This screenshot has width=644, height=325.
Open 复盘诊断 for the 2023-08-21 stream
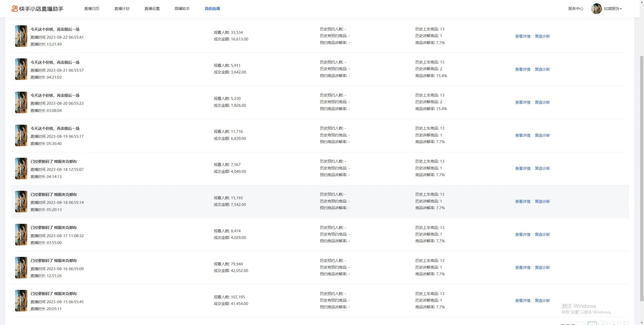542,69
